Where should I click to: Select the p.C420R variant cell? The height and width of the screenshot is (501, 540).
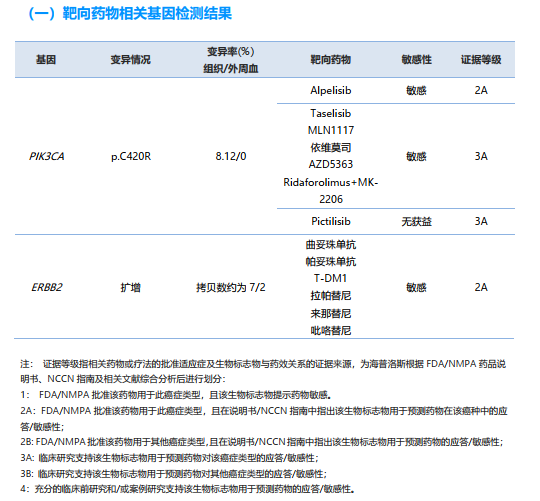pyautogui.click(x=131, y=156)
